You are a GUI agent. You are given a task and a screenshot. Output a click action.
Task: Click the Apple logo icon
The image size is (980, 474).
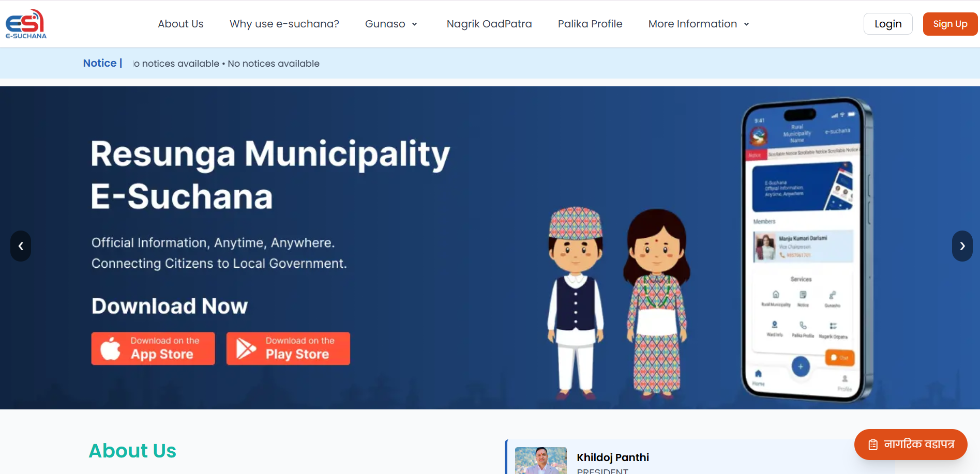[x=110, y=348]
